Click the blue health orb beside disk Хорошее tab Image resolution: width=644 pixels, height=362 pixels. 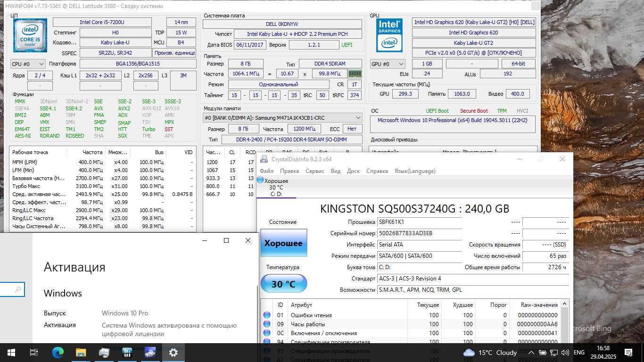[260, 180]
